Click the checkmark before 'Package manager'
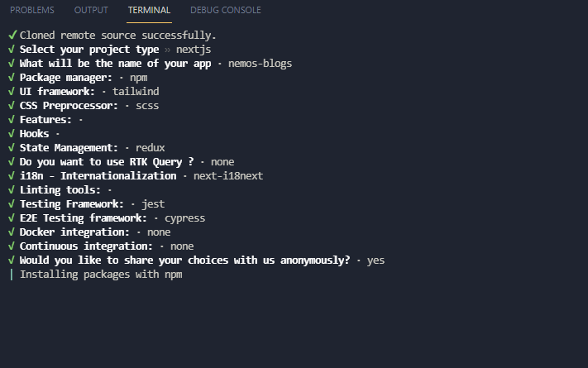Viewport: 588px width, 368px height. point(12,78)
